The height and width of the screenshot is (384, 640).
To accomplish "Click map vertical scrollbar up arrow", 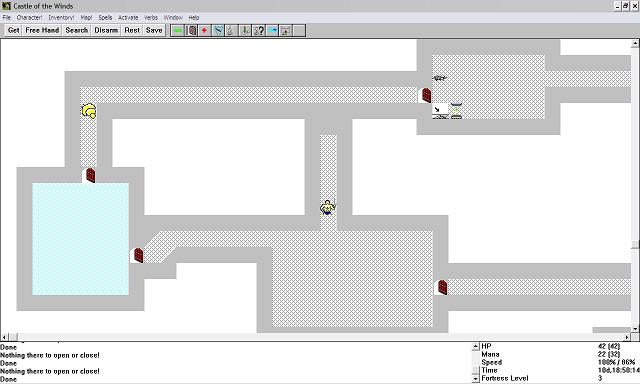I will (635, 43).
